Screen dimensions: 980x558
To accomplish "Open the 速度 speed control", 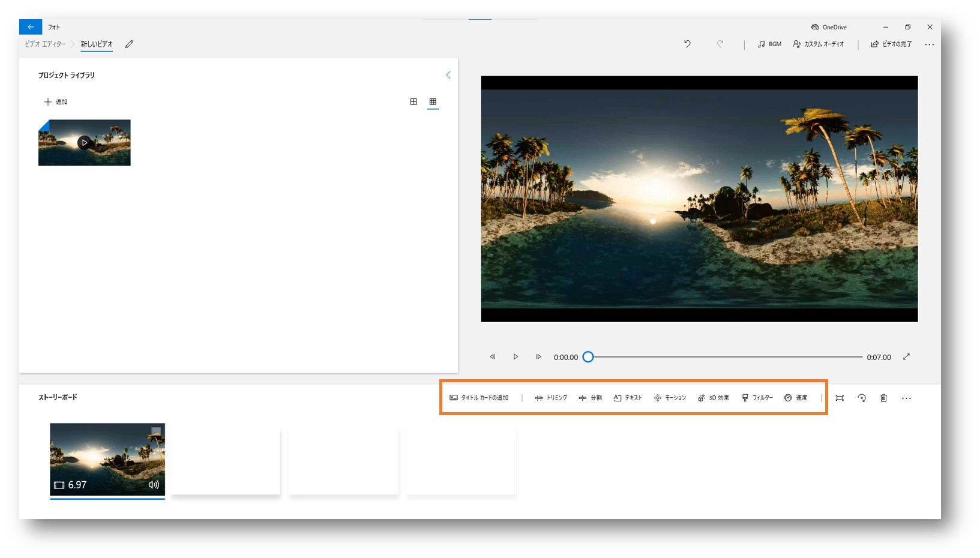I will tap(796, 398).
